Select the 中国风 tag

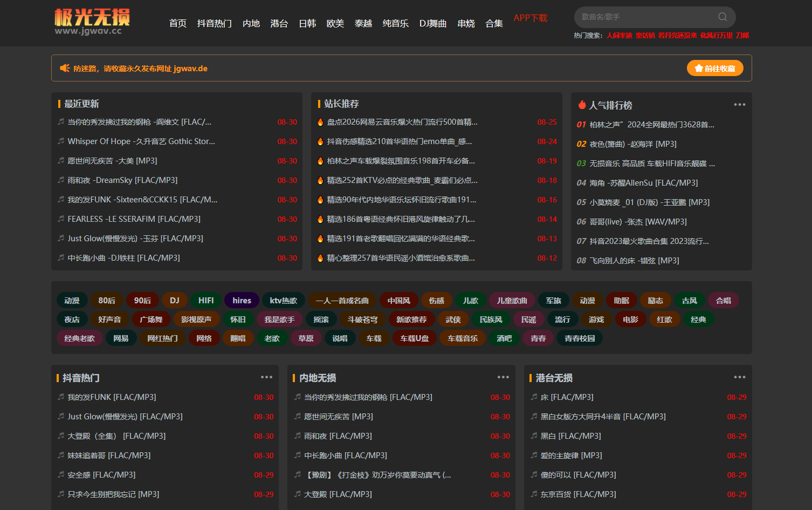[x=399, y=300]
